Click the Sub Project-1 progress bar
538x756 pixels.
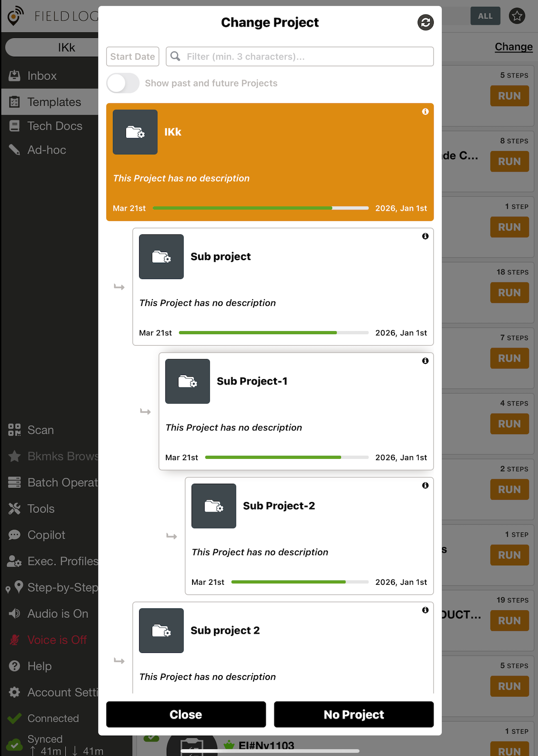(x=287, y=458)
